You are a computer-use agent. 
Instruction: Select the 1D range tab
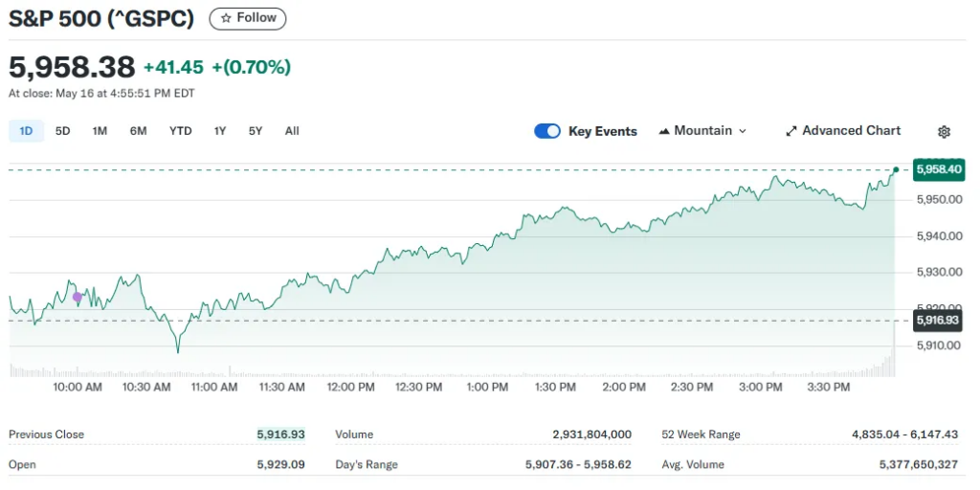[x=26, y=131]
